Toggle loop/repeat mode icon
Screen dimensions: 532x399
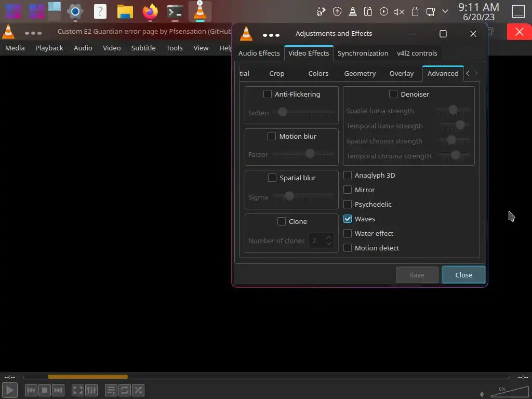pyautogui.click(x=125, y=390)
